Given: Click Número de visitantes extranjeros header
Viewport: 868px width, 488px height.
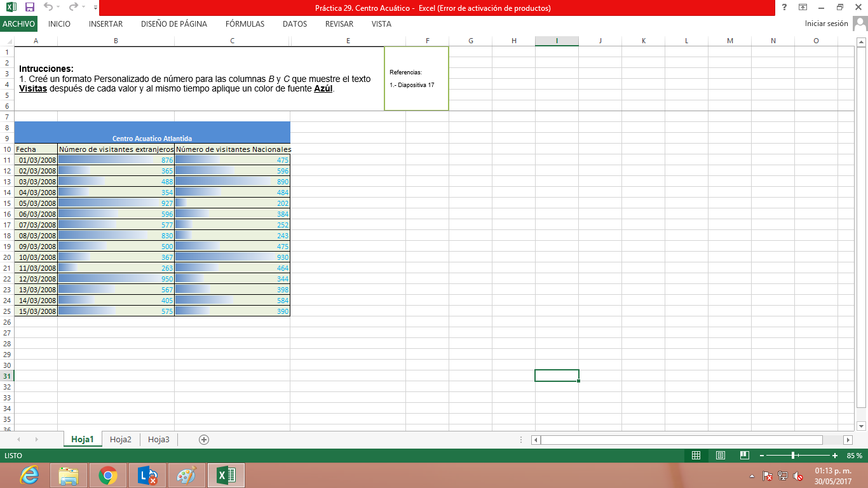Looking at the screenshot, I should pyautogui.click(x=116, y=149).
